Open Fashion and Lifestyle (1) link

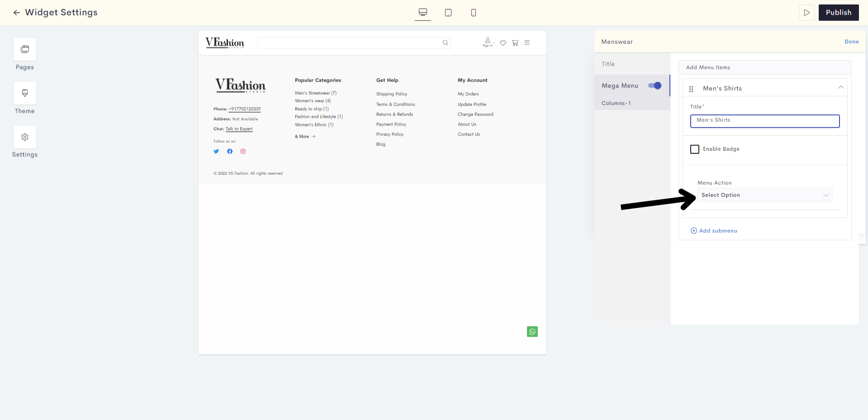coord(319,117)
